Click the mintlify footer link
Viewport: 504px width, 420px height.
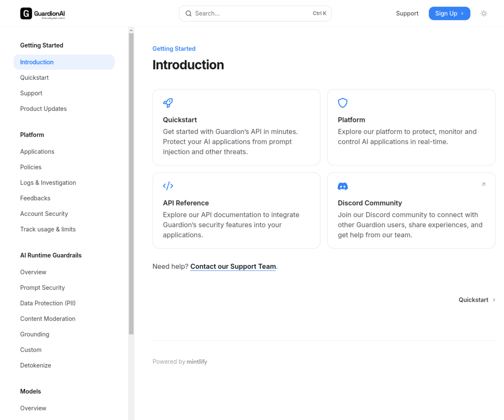pos(197,362)
